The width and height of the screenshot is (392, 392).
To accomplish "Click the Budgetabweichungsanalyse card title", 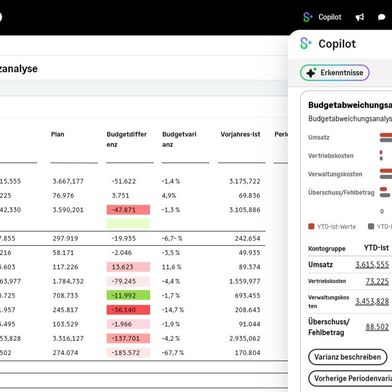I will tap(350, 105).
